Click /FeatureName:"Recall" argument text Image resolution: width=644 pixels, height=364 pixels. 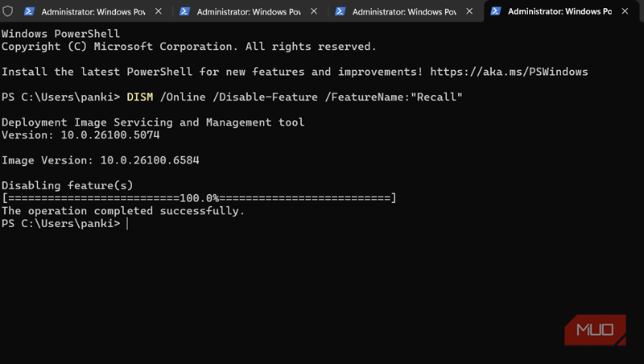(x=394, y=97)
